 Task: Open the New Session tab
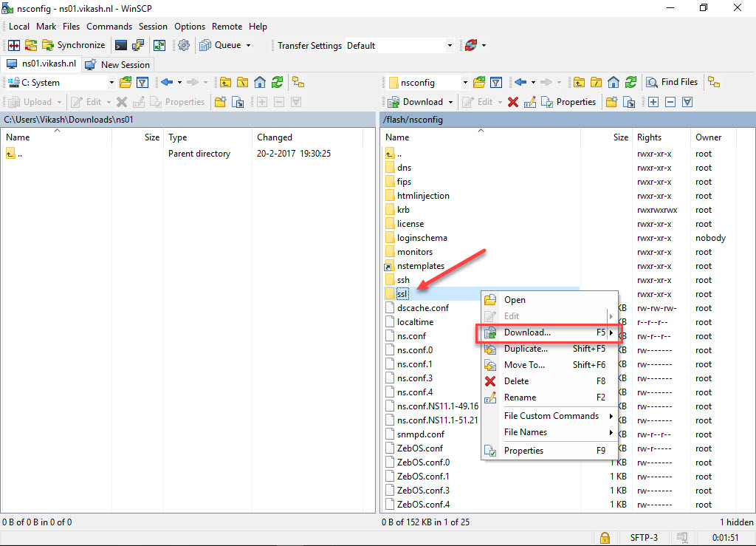[x=117, y=64]
